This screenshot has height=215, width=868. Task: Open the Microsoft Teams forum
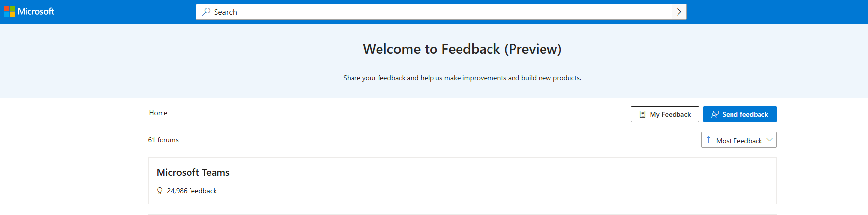click(x=193, y=172)
